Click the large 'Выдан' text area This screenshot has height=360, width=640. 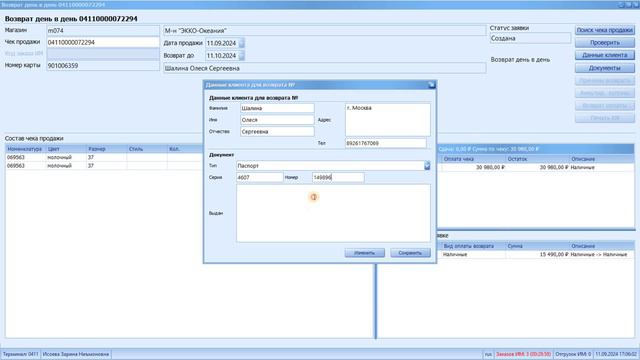pos(333,213)
